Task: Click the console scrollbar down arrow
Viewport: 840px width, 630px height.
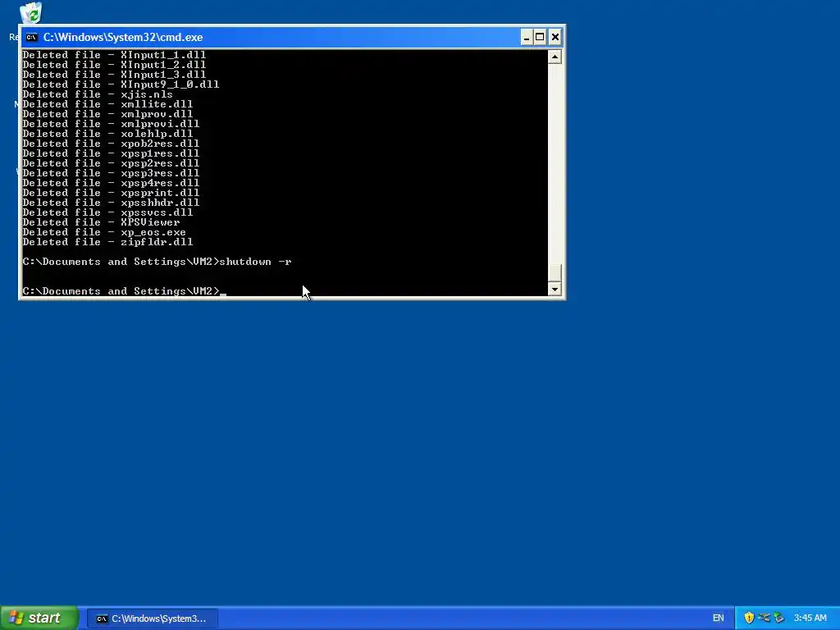Action: pos(555,290)
